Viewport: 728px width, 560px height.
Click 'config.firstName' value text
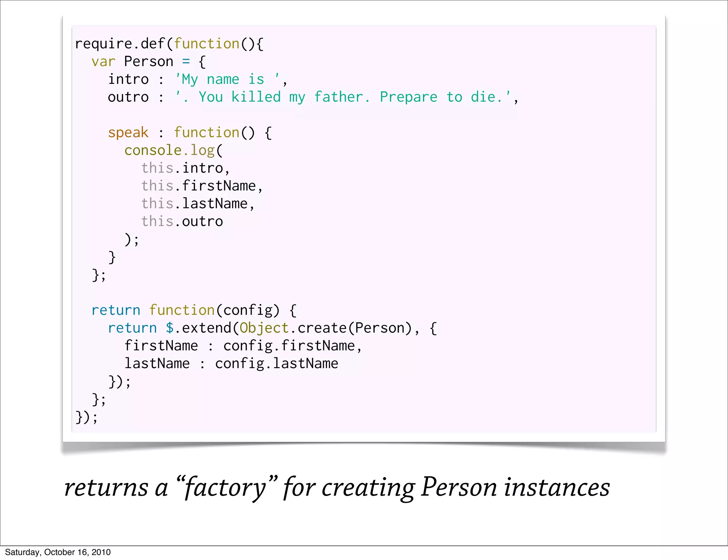coord(289,346)
